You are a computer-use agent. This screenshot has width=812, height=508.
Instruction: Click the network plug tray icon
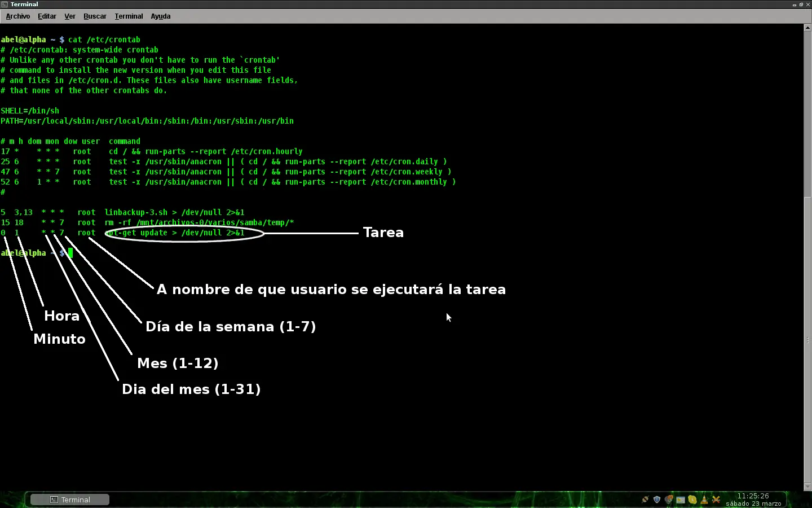(x=645, y=500)
